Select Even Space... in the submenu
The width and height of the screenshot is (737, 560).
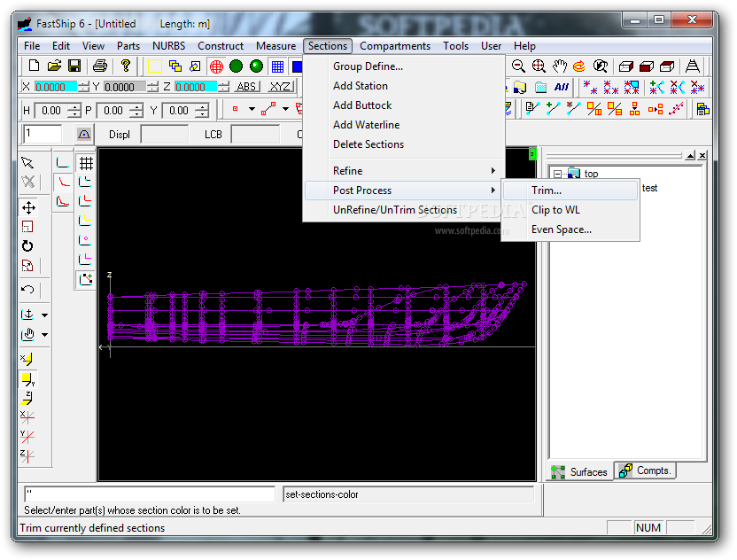click(570, 229)
